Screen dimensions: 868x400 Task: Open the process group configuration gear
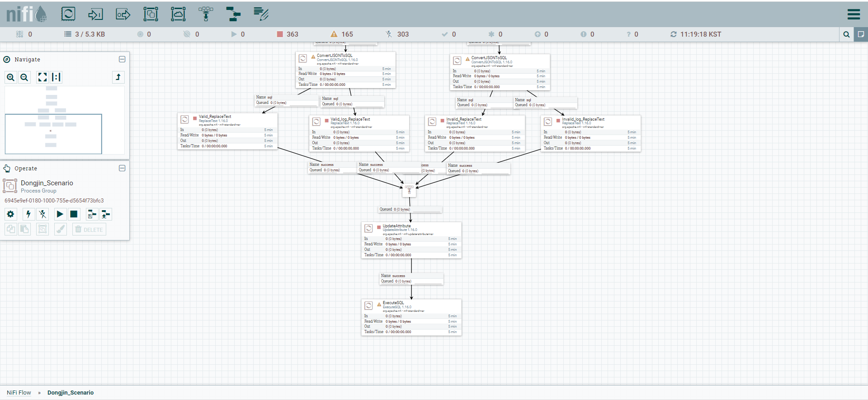click(11, 214)
